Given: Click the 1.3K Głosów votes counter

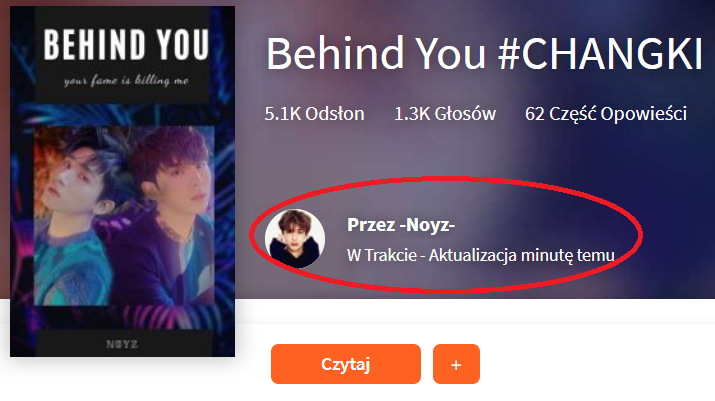Looking at the screenshot, I should coord(445,114).
